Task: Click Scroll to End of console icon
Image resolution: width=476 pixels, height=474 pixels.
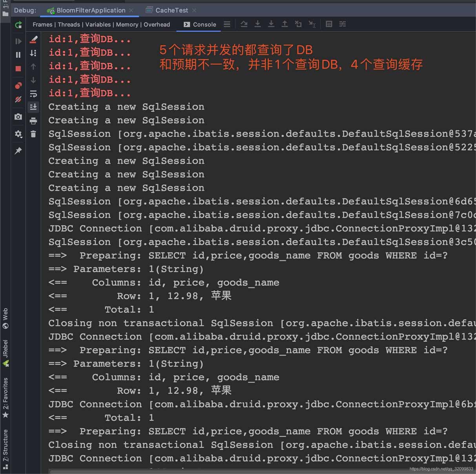Action: 33,107
